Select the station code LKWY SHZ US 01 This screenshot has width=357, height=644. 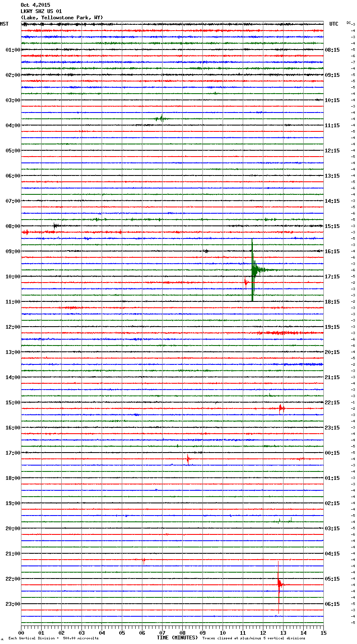click(41, 11)
